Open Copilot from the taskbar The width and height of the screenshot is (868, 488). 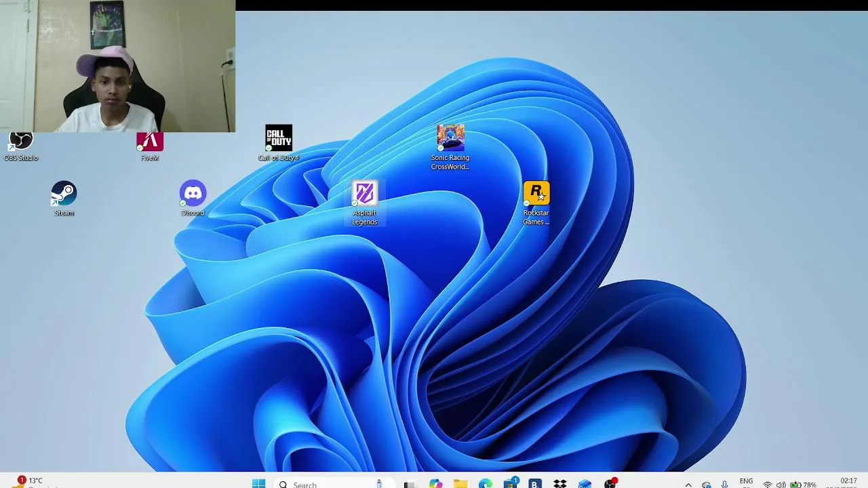[x=435, y=484]
